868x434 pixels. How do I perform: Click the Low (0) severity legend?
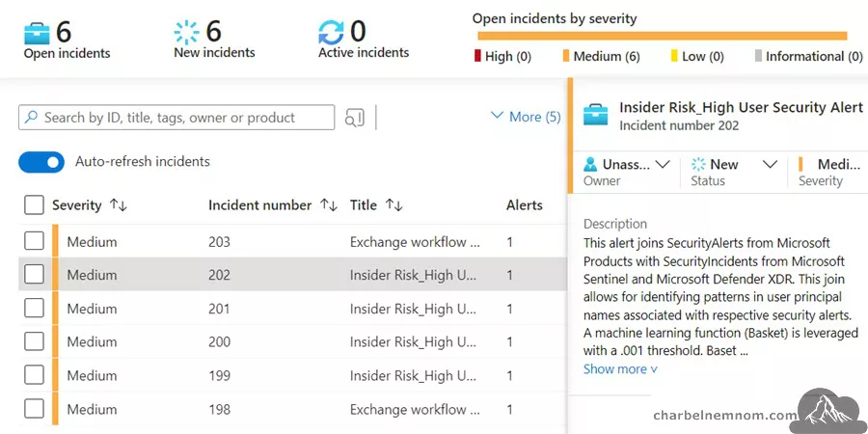click(697, 57)
